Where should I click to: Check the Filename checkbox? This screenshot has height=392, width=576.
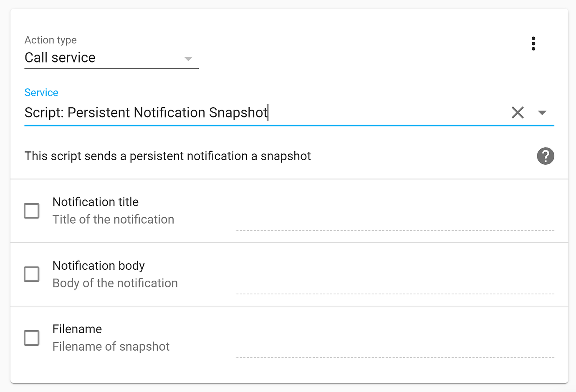[x=31, y=338]
